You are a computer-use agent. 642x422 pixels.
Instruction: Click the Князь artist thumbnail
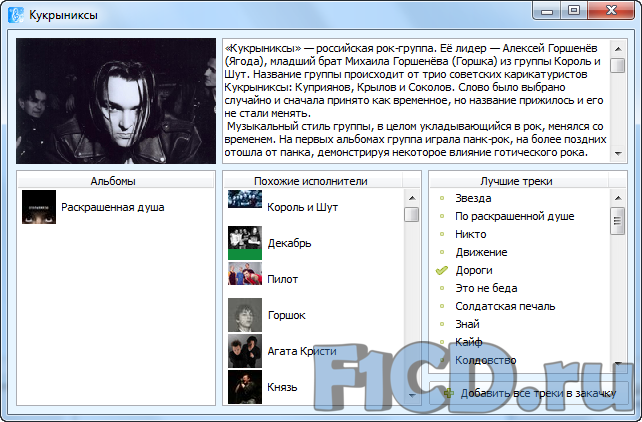pos(245,387)
